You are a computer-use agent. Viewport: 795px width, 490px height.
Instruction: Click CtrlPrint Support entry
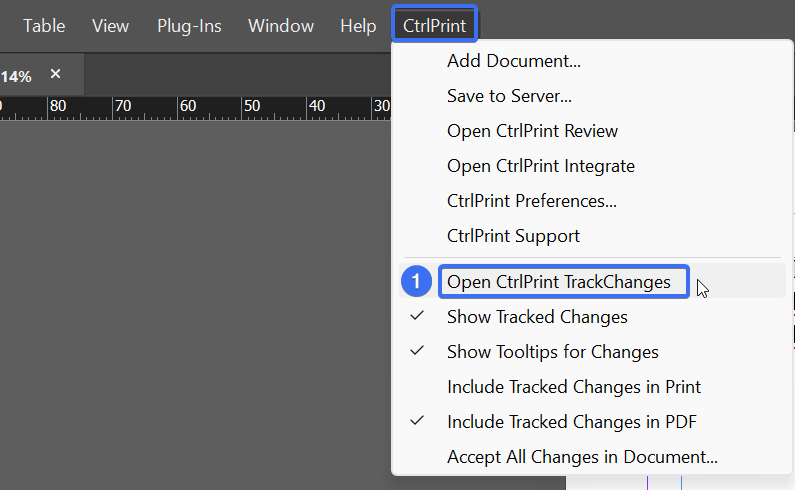point(513,236)
